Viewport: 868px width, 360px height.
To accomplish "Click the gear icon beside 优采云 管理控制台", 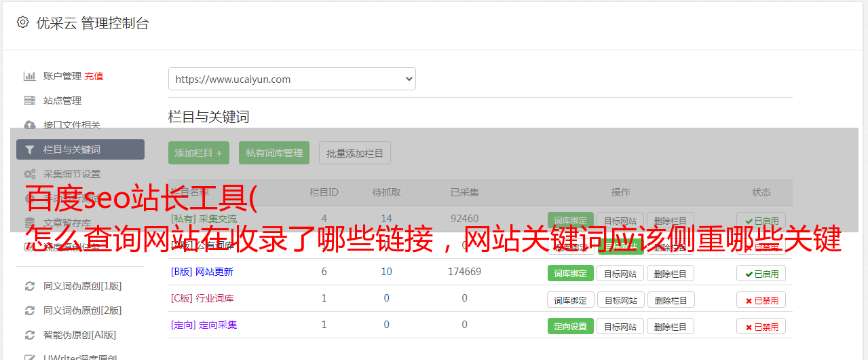I will (x=22, y=22).
